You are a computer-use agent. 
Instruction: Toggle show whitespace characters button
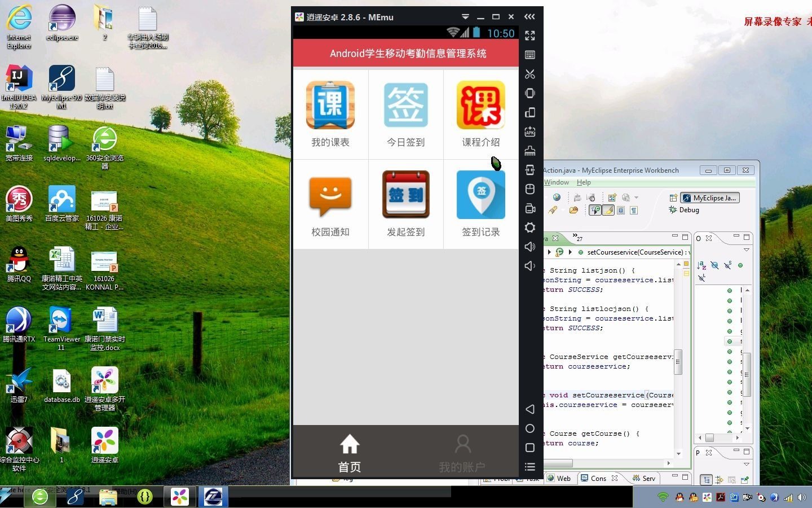coord(633,210)
